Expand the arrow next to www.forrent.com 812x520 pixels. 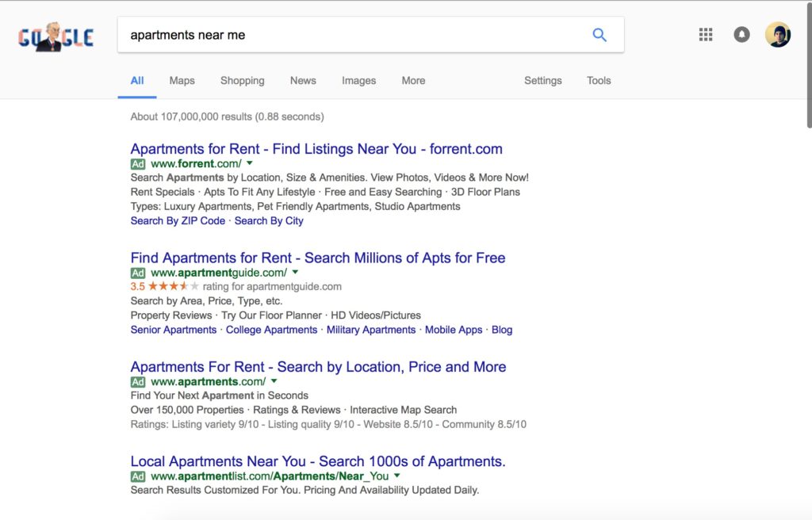[x=250, y=163]
